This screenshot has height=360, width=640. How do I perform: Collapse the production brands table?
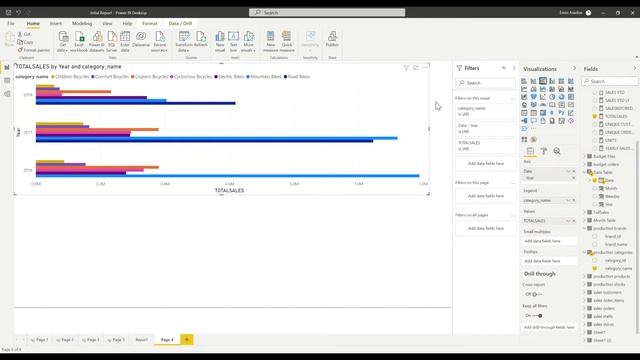pos(584,228)
